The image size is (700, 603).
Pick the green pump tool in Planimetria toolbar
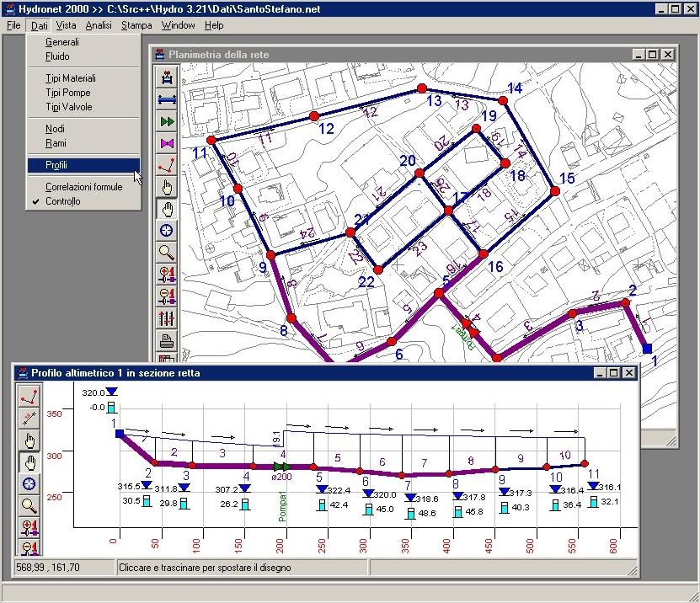[167, 121]
